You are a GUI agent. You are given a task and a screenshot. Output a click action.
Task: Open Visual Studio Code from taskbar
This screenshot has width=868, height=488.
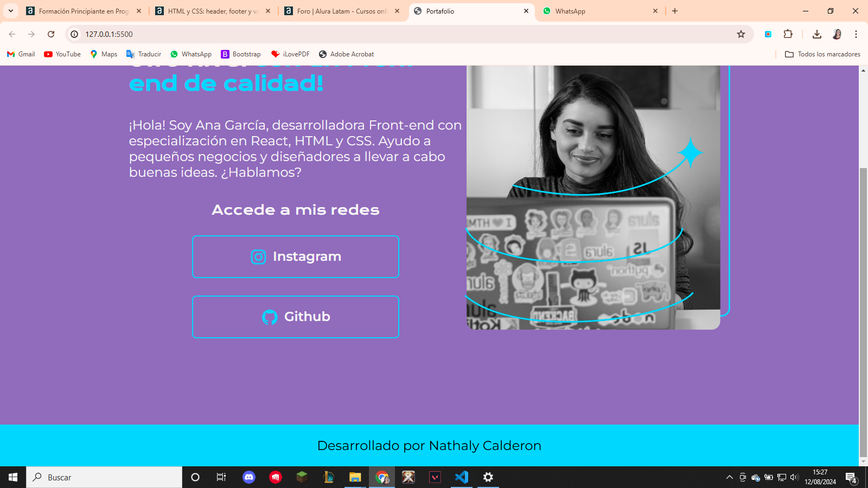pos(462,477)
